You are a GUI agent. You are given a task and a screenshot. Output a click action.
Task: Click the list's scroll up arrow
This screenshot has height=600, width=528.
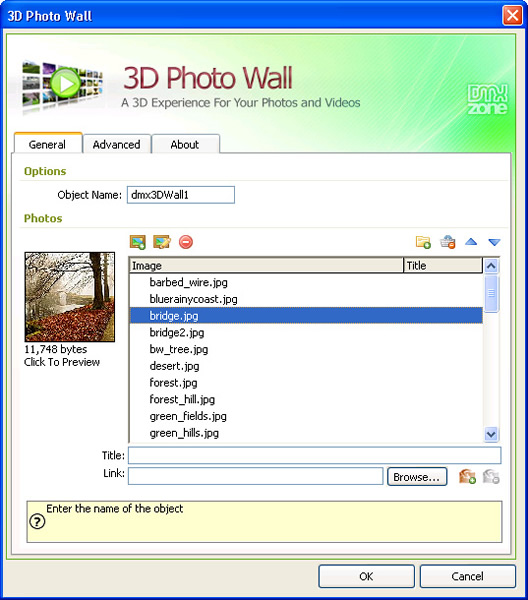coord(491,266)
